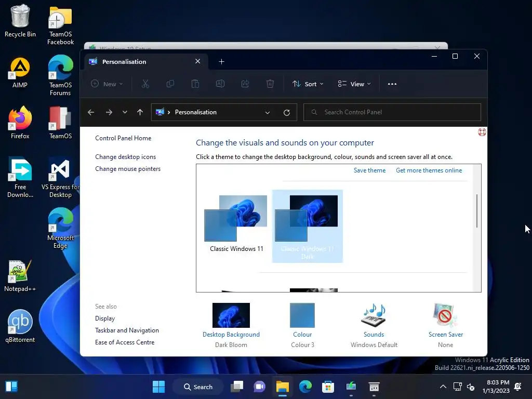The height and width of the screenshot is (399, 532).
Task: Open Task View in the taskbar
Action: coord(237,387)
